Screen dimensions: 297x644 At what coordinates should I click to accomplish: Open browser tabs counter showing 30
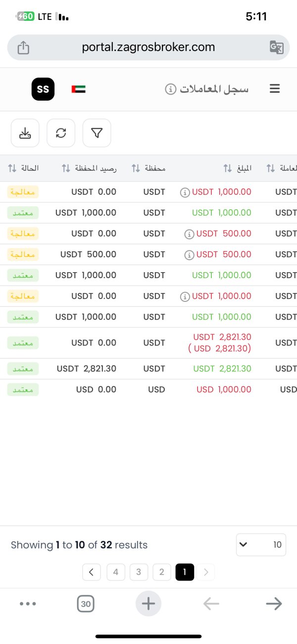coord(86,603)
